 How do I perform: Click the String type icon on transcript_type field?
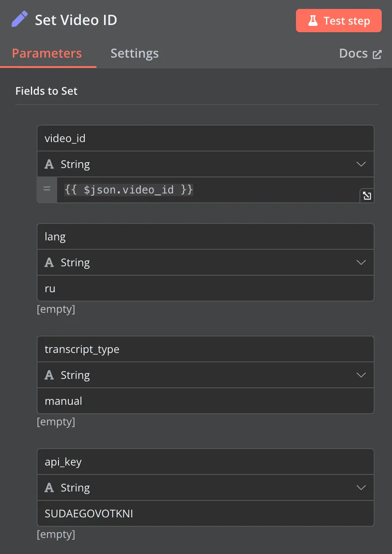click(x=49, y=375)
